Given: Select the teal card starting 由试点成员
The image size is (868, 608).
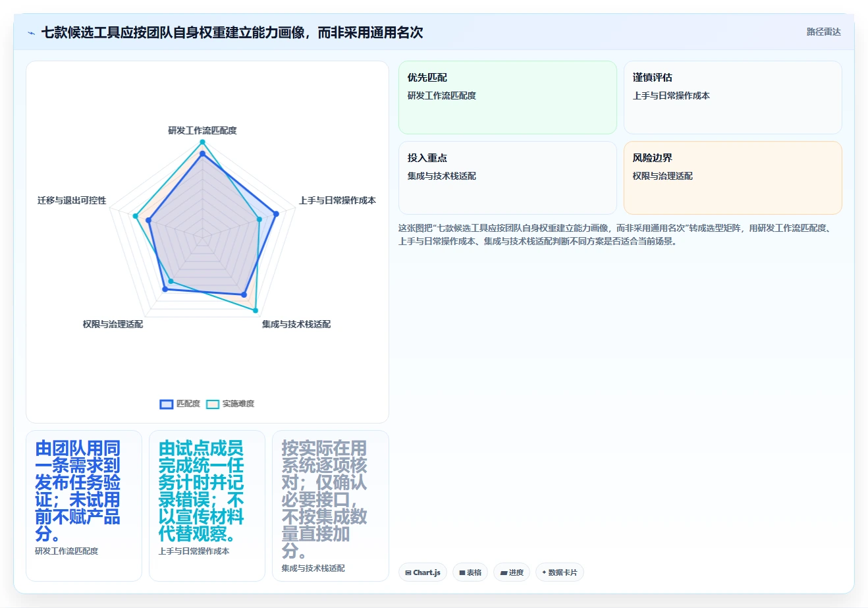Looking at the screenshot, I should click(207, 506).
